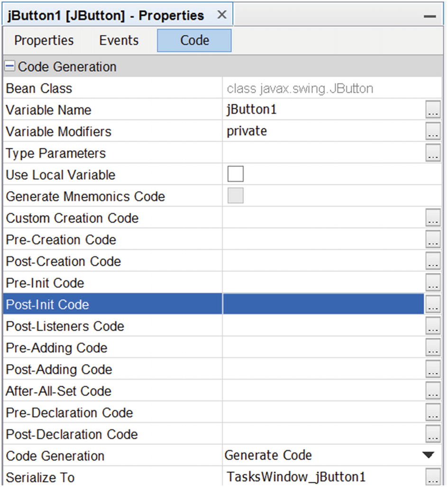Open the Post-Init Code ellipsis editor button
This screenshot has width=448, height=487.
click(433, 304)
